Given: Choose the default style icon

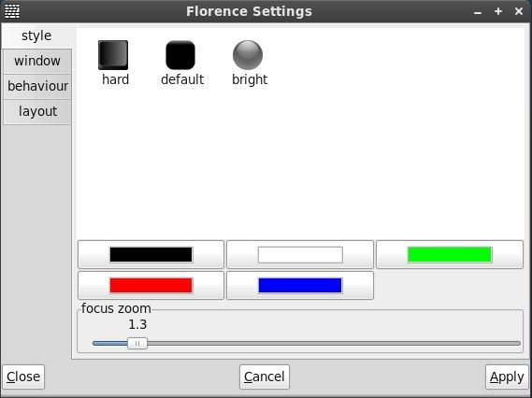Looking at the screenshot, I should (180, 55).
